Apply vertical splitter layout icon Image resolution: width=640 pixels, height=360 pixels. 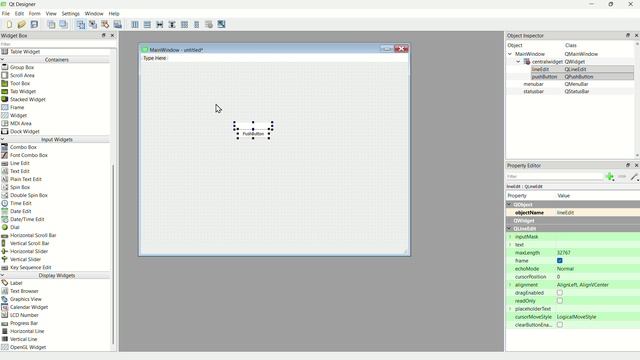click(x=172, y=24)
